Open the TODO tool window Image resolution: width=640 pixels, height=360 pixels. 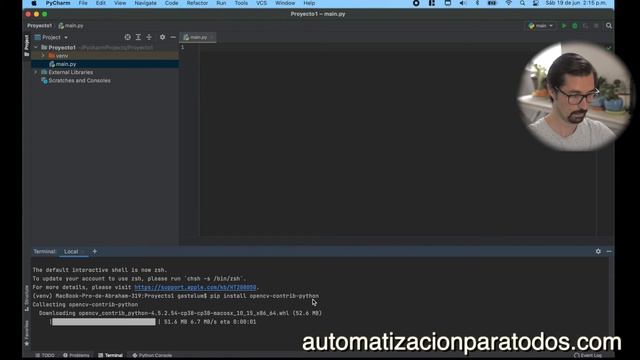(45, 356)
